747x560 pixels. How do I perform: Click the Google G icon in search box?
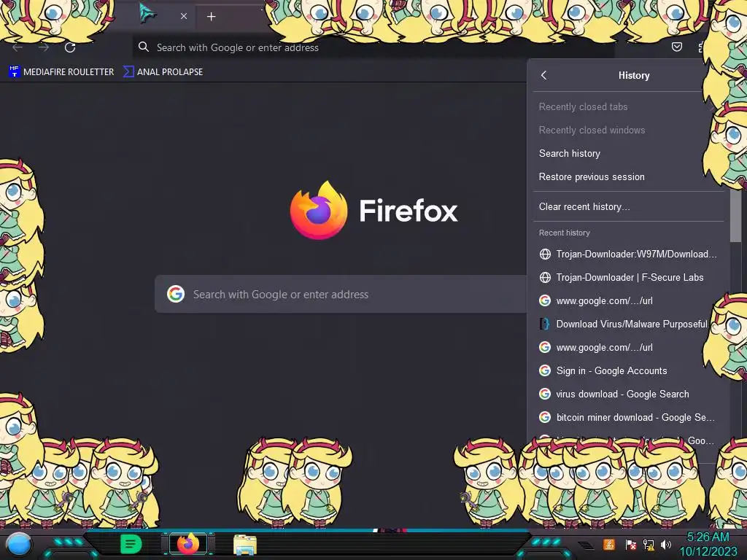(x=176, y=295)
